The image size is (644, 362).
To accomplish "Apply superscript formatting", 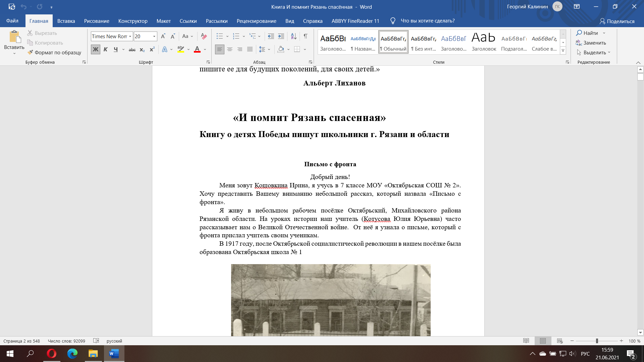I will pos(152,50).
